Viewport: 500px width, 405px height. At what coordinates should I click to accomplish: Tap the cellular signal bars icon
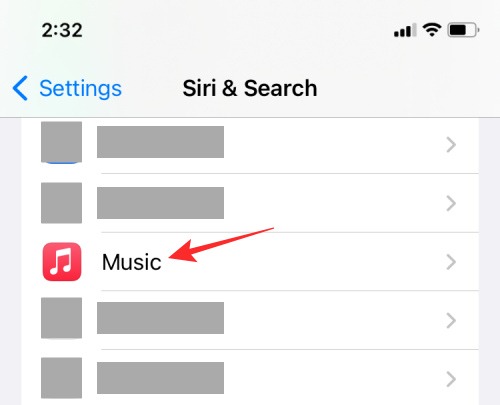click(405, 30)
